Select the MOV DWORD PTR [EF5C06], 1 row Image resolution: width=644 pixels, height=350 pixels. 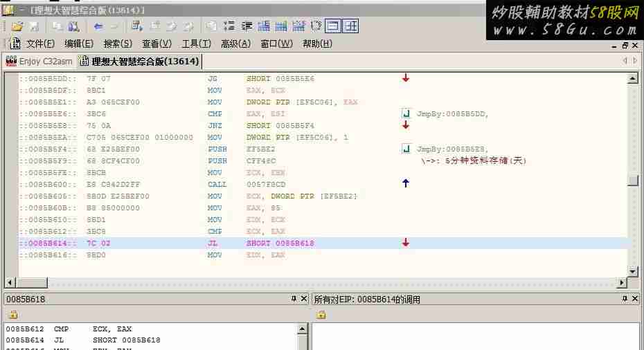323,138
